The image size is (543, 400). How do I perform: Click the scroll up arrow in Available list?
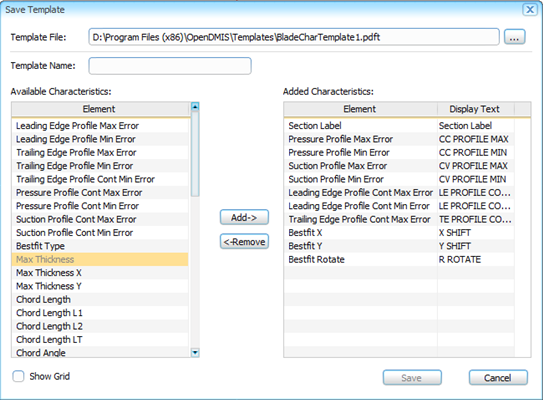click(x=195, y=107)
